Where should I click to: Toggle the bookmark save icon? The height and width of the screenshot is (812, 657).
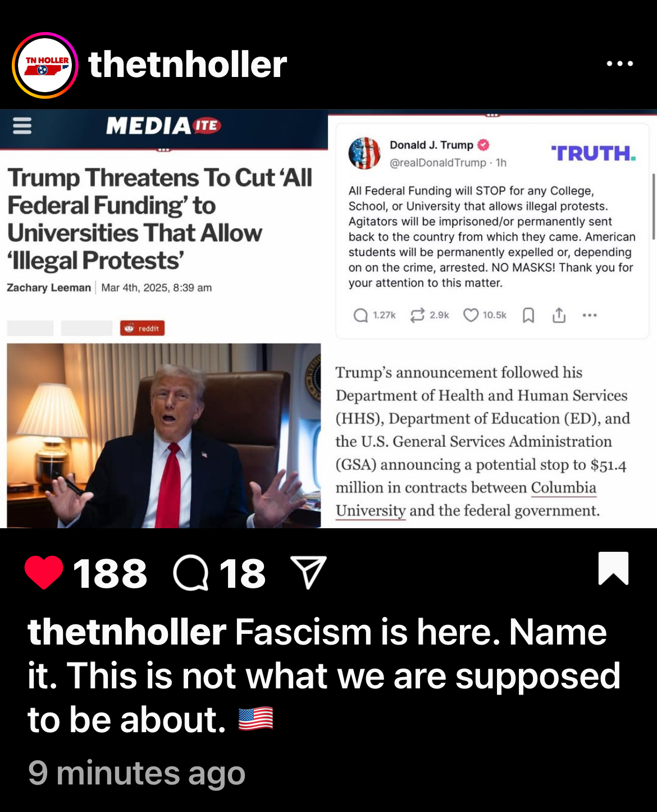[613, 568]
